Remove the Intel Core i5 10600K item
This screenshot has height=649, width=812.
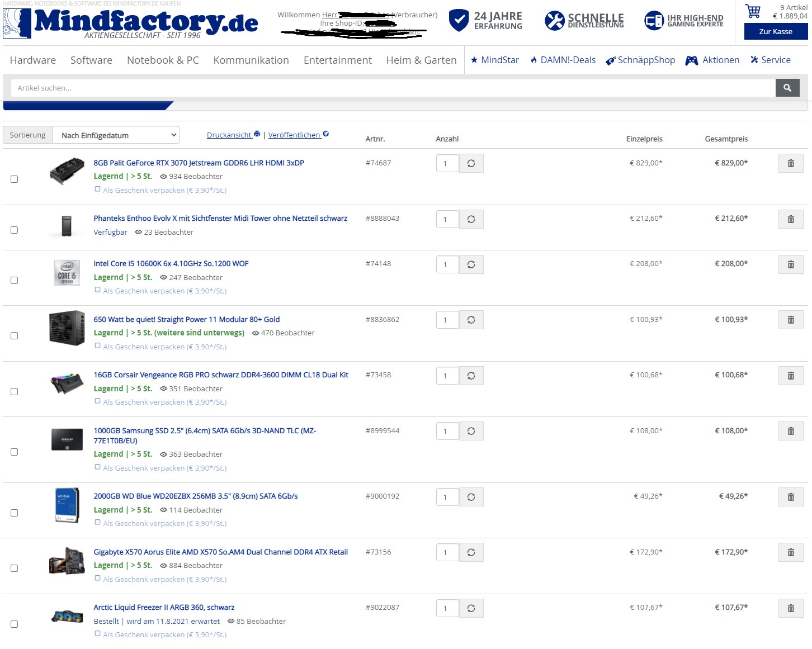(x=791, y=264)
